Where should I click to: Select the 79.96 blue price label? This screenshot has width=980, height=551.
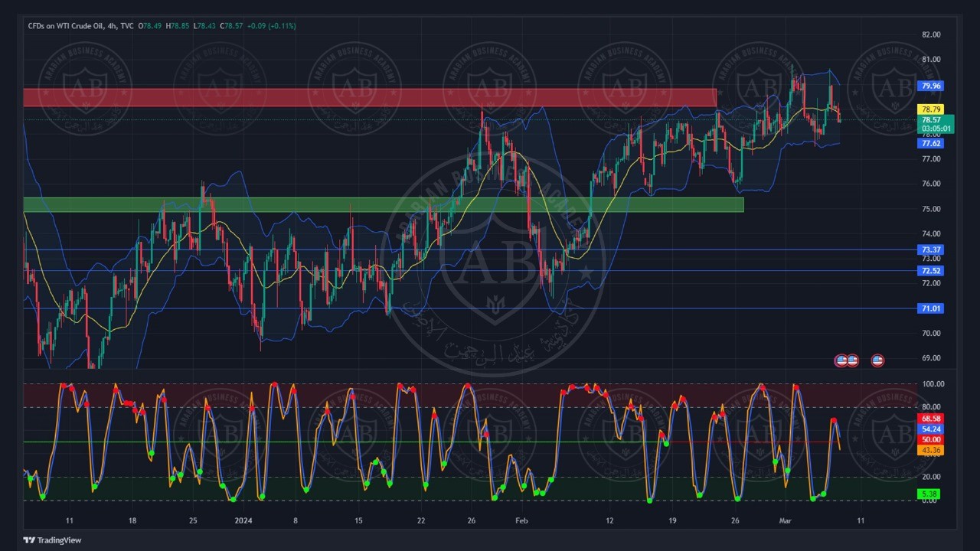[931, 86]
